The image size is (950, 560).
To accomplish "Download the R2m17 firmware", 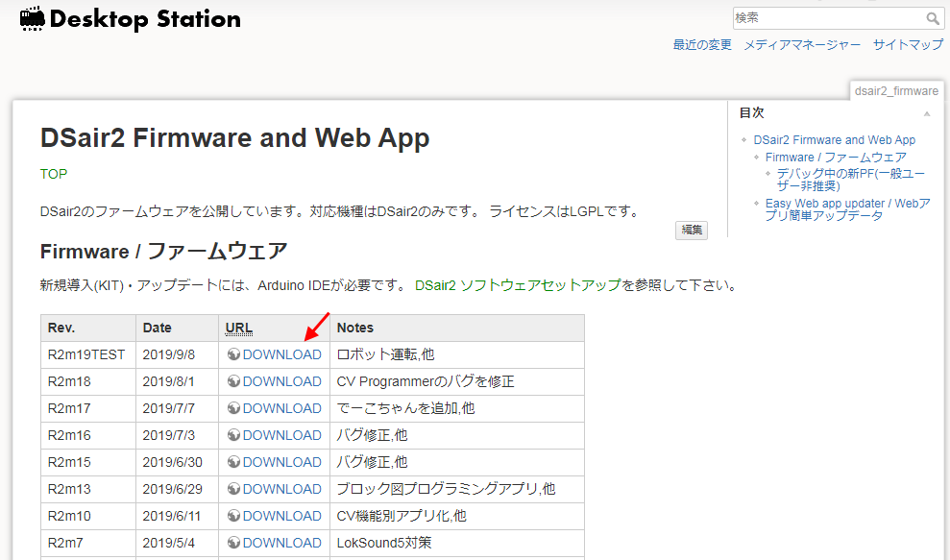I will click(281, 408).
